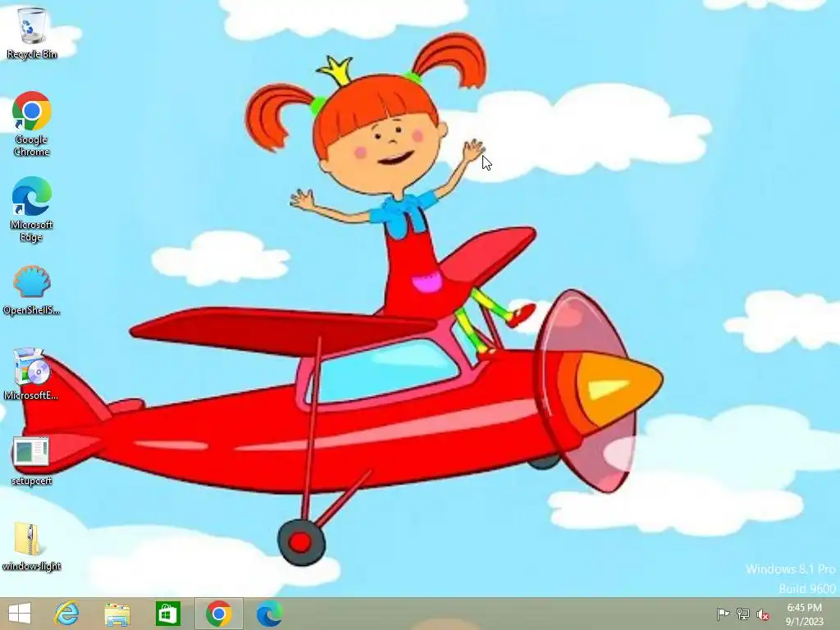Select the OpenShellS... shell icon on the desktop
This screenshot has height=630, width=840.
click(x=32, y=290)
